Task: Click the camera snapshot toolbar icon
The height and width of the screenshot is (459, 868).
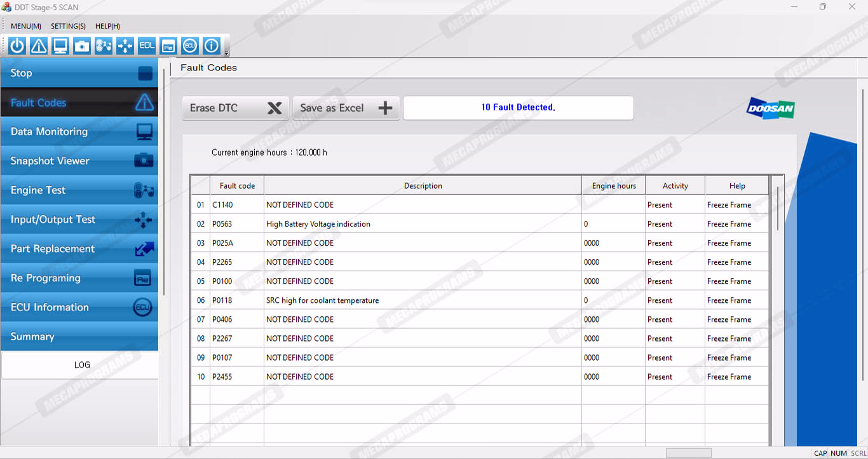Action: point(82,46)
